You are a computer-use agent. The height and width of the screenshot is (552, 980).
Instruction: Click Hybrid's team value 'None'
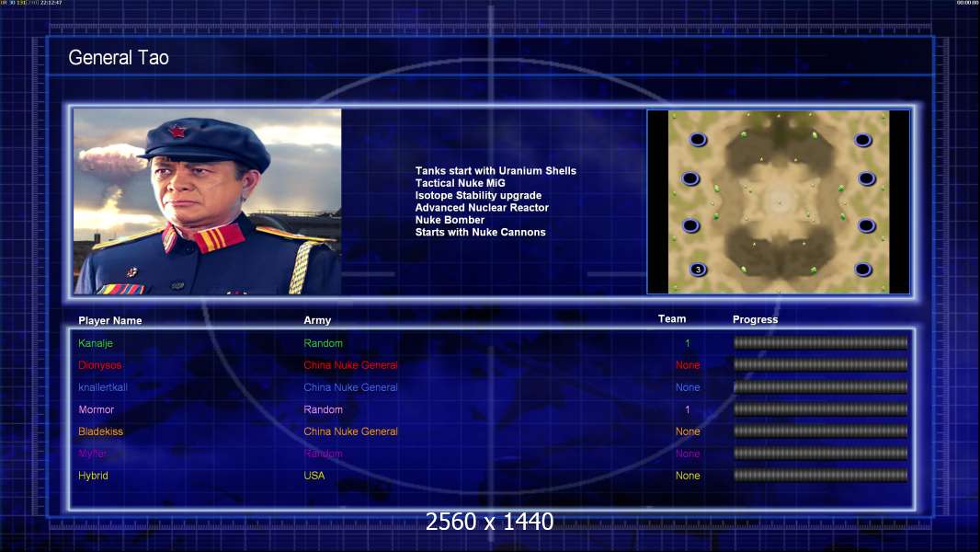(688, 476)
